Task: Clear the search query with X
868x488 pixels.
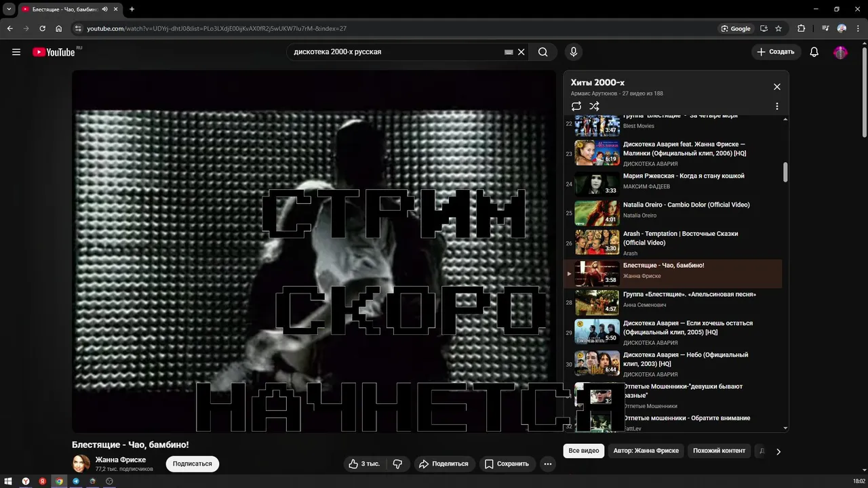Action: (521, 52)
